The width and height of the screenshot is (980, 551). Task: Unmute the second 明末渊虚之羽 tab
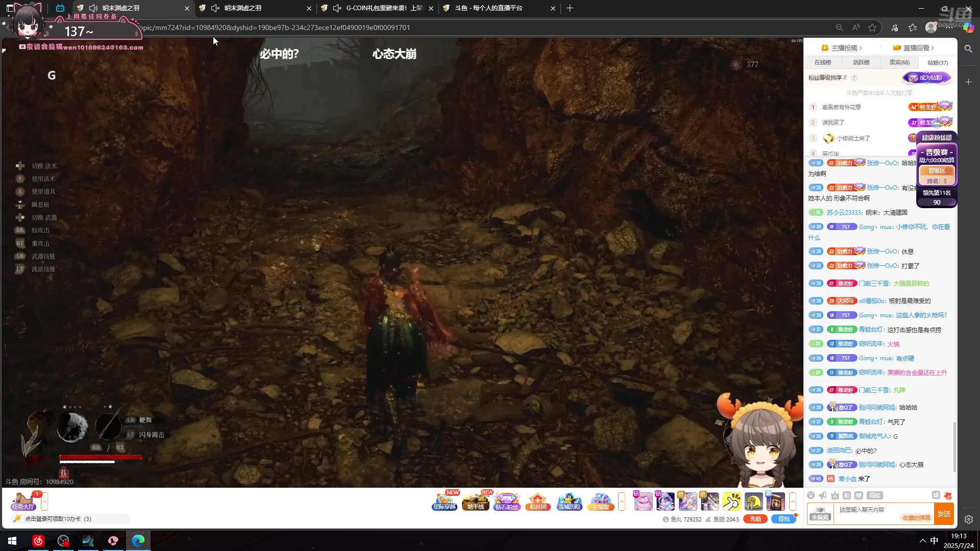pos(215,8)
